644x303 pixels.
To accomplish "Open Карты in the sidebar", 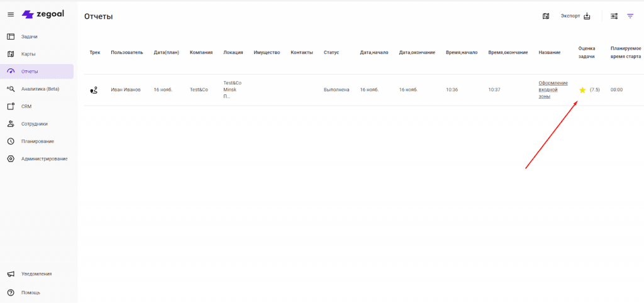I will click(x=28, y=54).
